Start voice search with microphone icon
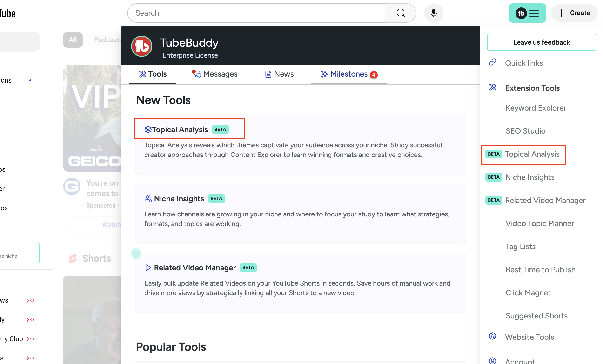603x364 pixels. 434,13
